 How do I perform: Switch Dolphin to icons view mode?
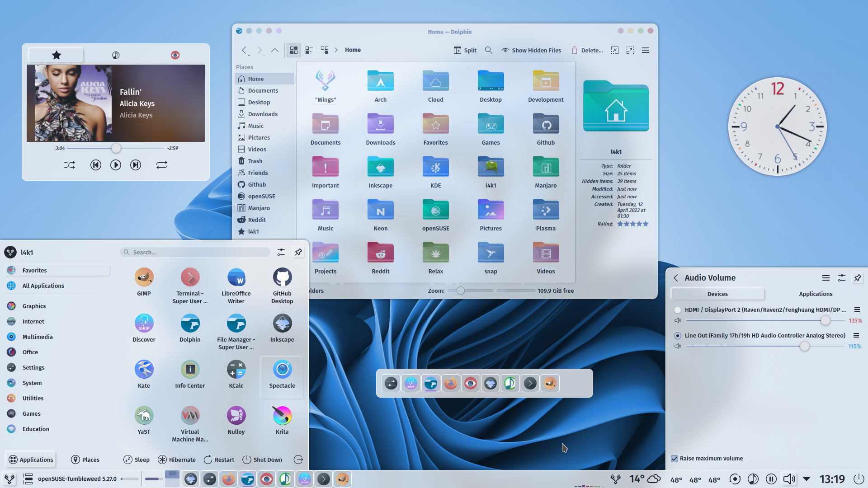pyautogui.click(x=294, y=50)
